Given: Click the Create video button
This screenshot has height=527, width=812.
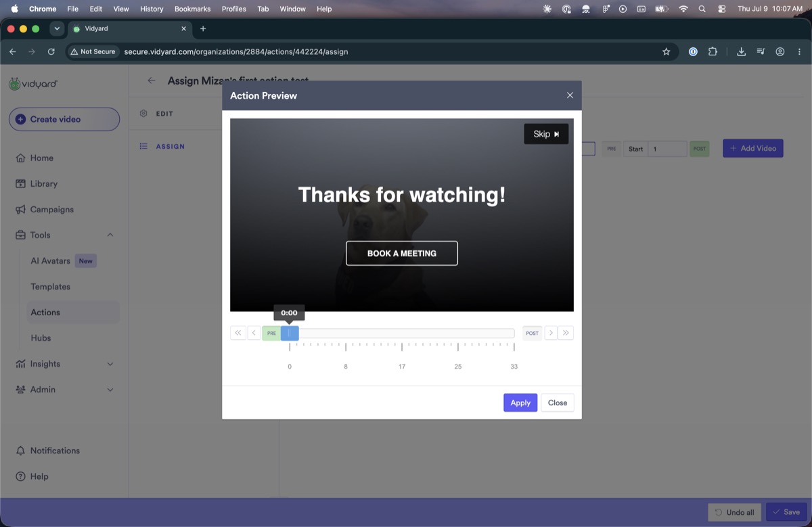Looking at the screenshot, I should [x=64, y=119].
